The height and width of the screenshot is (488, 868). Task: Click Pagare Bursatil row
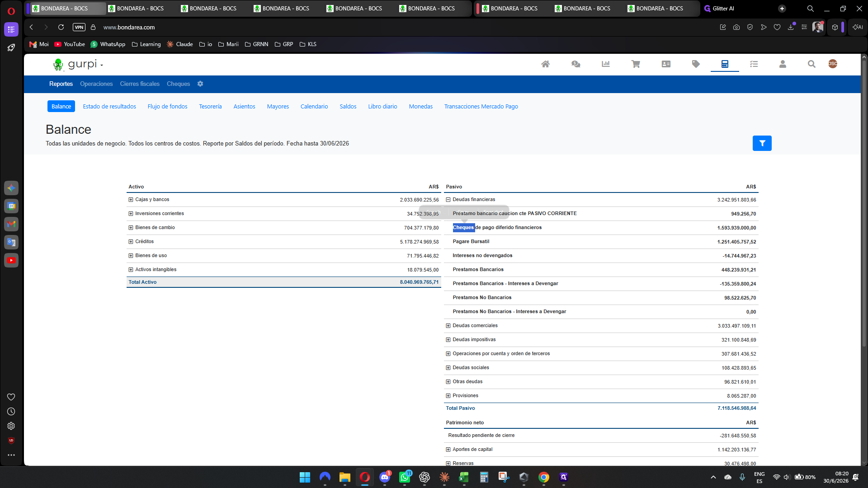point(601,242)
